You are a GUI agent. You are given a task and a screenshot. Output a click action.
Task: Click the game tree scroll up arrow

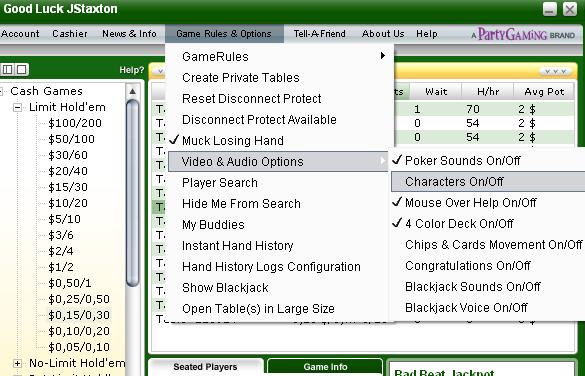coord(132,91)
